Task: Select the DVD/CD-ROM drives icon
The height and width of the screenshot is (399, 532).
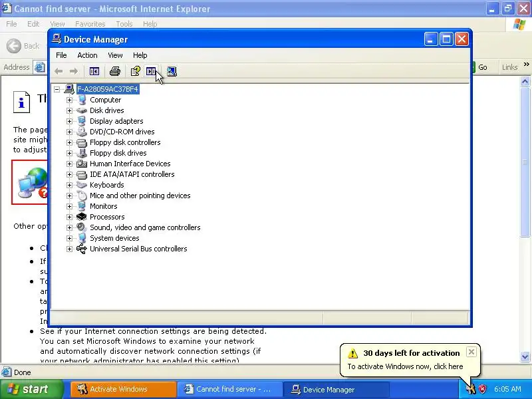Action: [82, 132]
